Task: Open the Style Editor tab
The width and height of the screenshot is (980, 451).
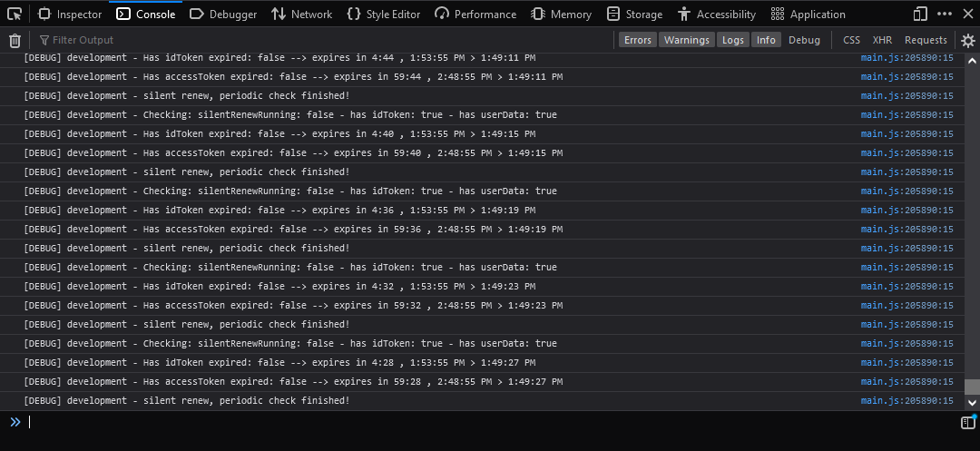Action: tap(384, 14)
